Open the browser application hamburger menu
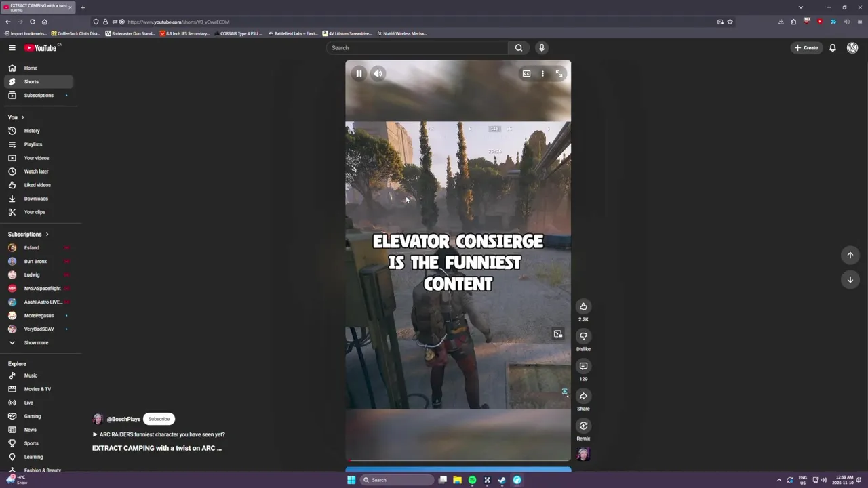868x488 pixels. click(860, 22)
